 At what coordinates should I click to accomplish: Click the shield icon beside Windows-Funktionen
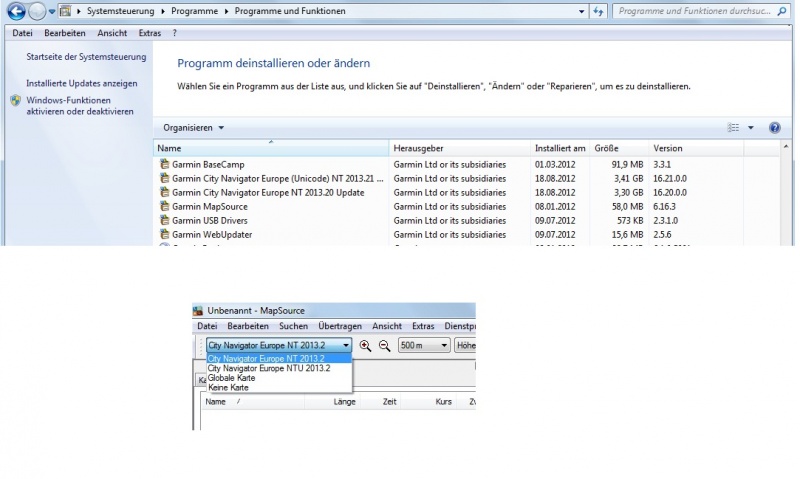16,100
